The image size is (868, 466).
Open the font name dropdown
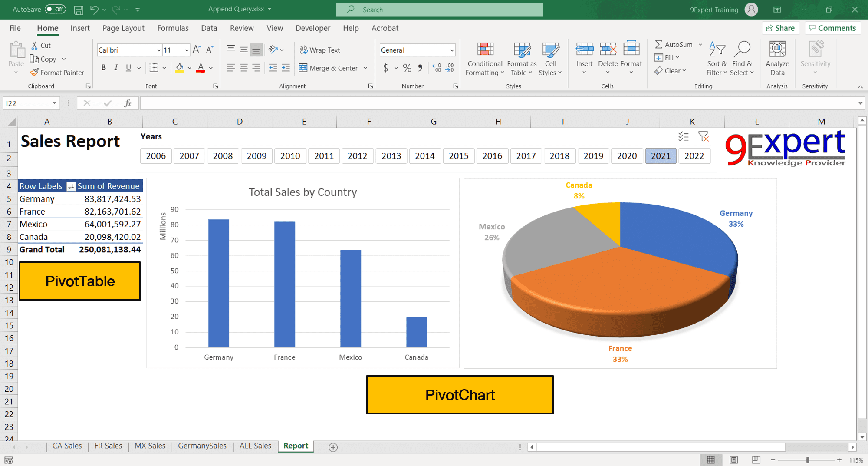(x=159, y=50)
